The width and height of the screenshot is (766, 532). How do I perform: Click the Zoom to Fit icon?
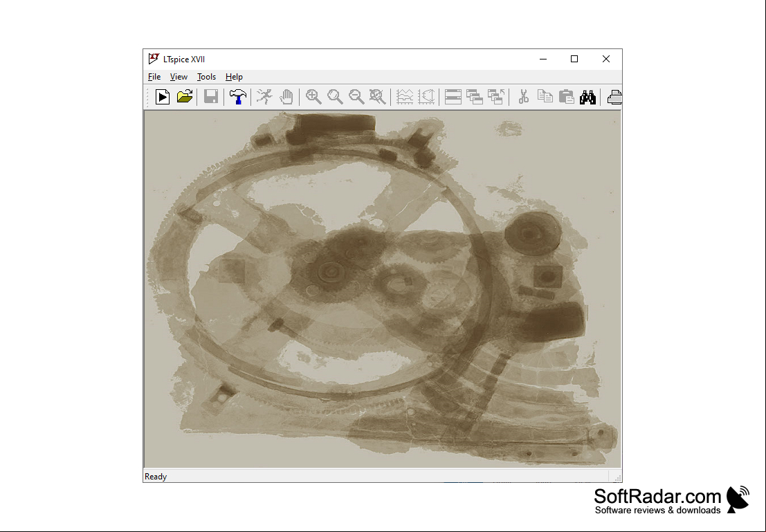coord(378,97)
